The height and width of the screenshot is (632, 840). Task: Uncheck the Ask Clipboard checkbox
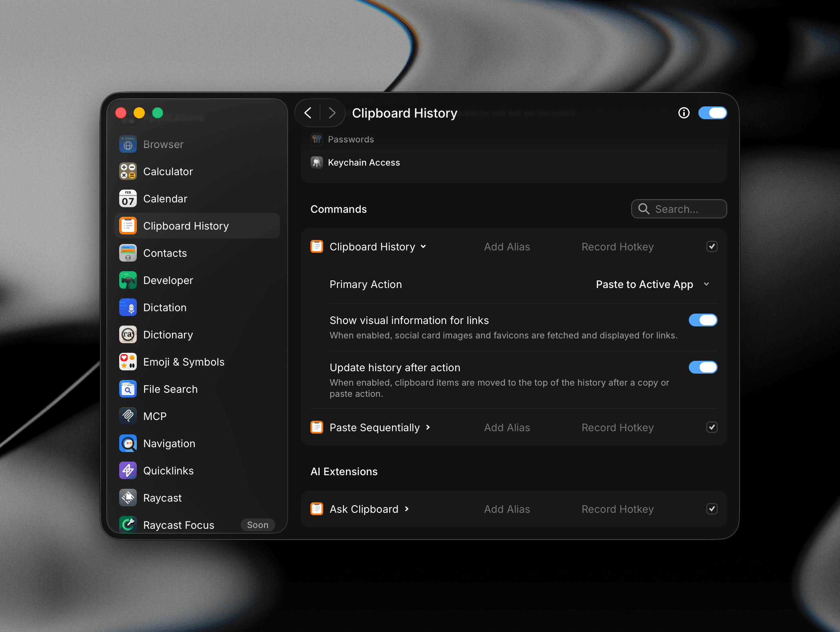(x=712, y=509)
